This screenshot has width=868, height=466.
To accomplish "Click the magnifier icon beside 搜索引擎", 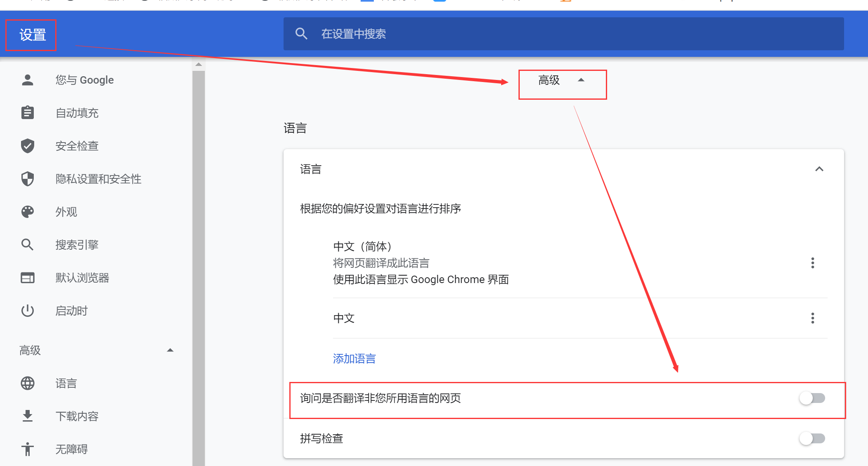I will point(28,245).
